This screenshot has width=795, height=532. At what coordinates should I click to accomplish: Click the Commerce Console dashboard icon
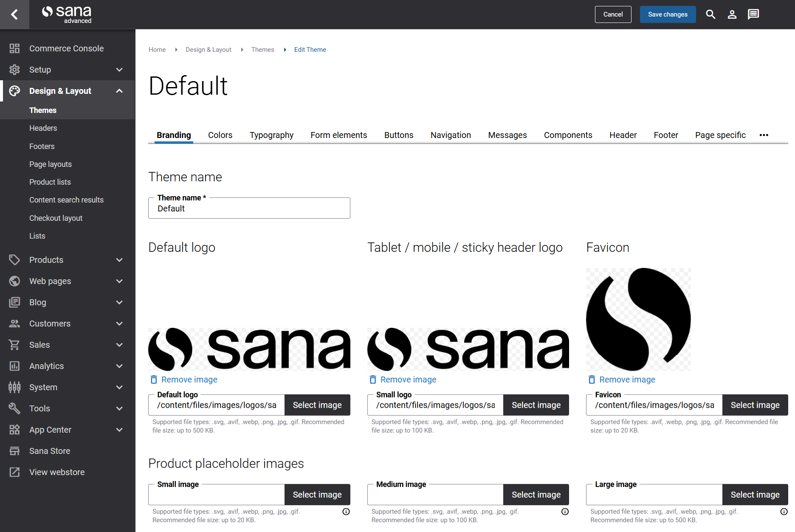14,48
